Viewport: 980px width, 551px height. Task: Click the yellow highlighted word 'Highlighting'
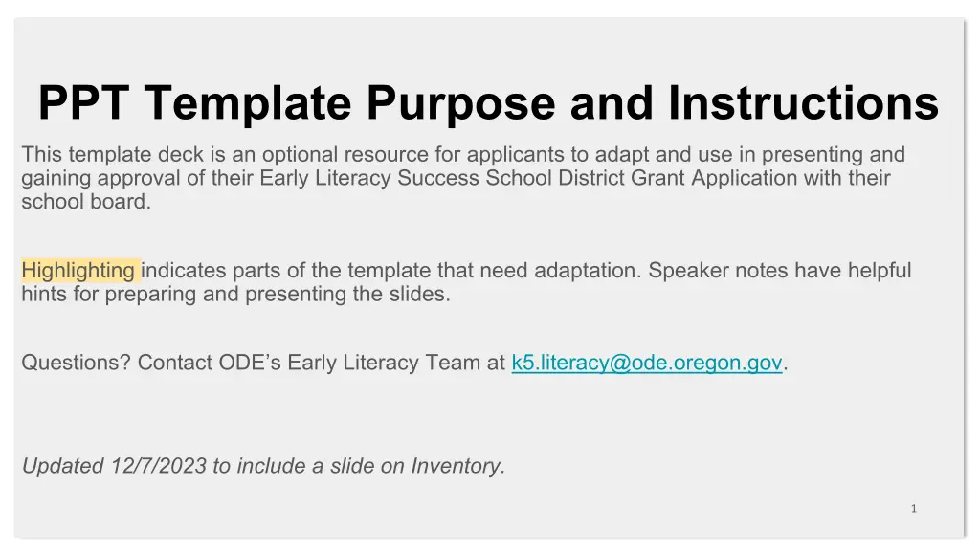[x=78, y=271]
